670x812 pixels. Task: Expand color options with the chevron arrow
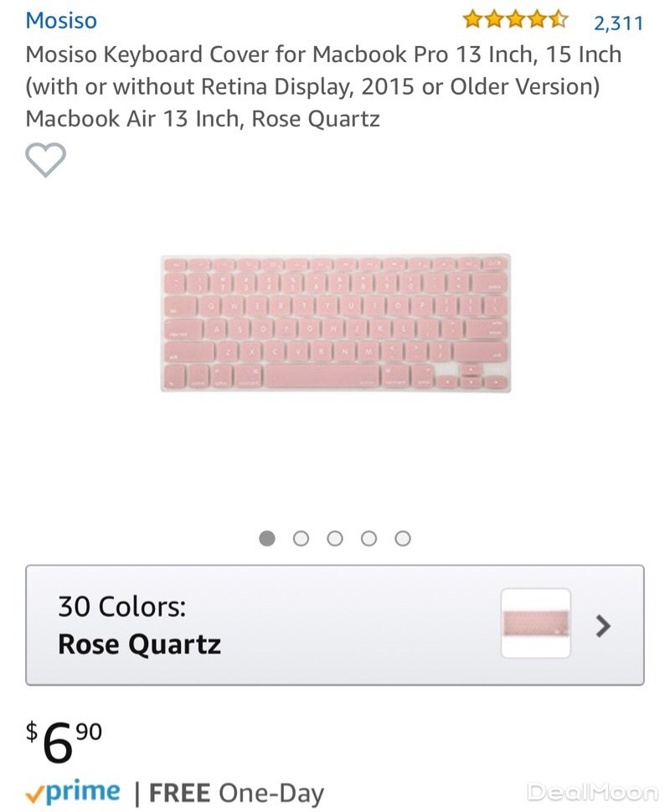603,625
